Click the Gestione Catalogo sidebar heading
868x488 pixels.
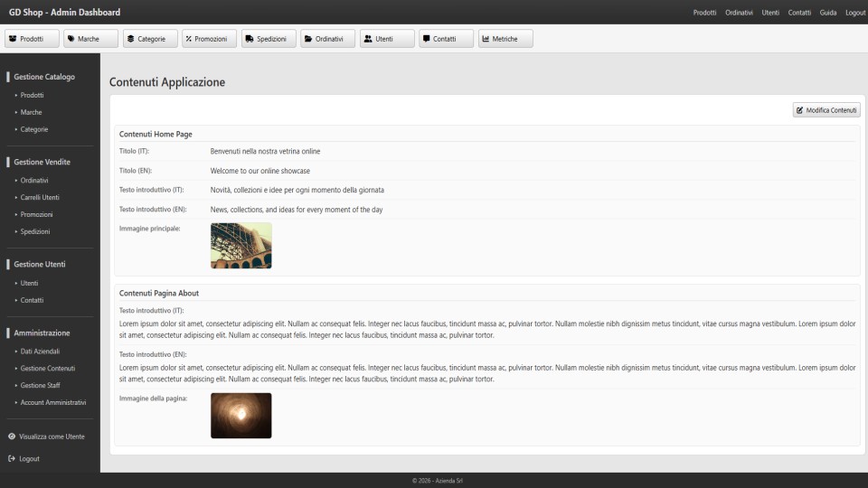tap(44, 77)
